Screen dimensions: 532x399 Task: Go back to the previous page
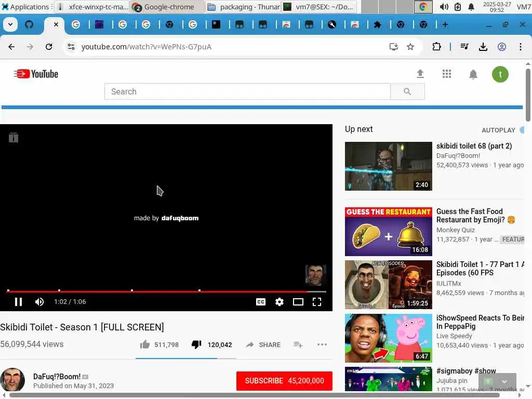[11, 47]
